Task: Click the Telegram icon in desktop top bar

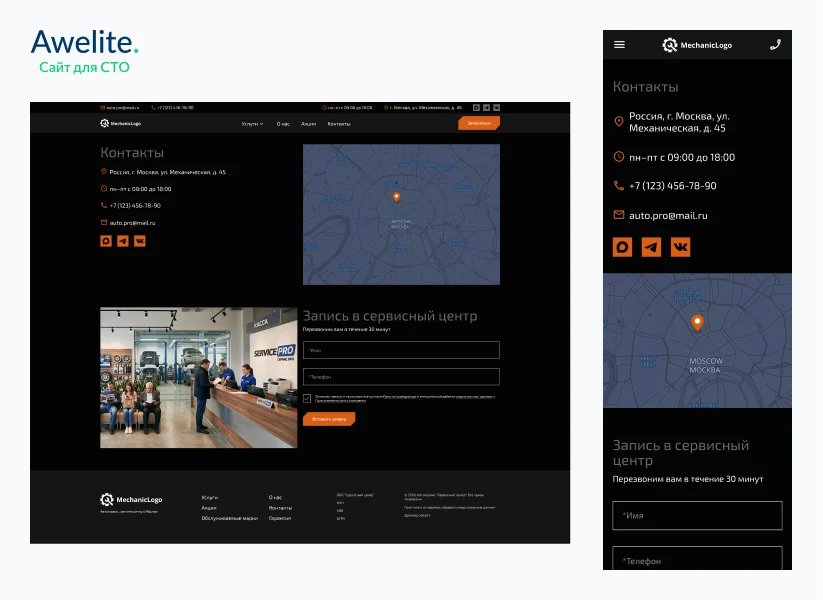Action: point(487,108)
